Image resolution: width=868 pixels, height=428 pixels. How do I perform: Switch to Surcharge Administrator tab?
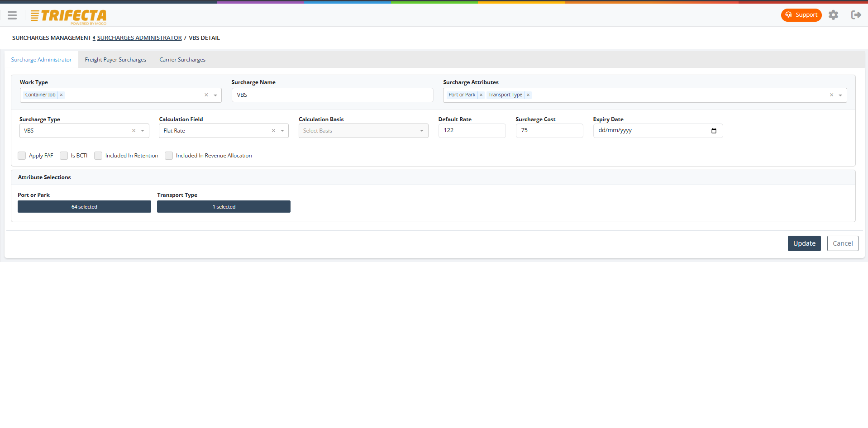point(41,60)
